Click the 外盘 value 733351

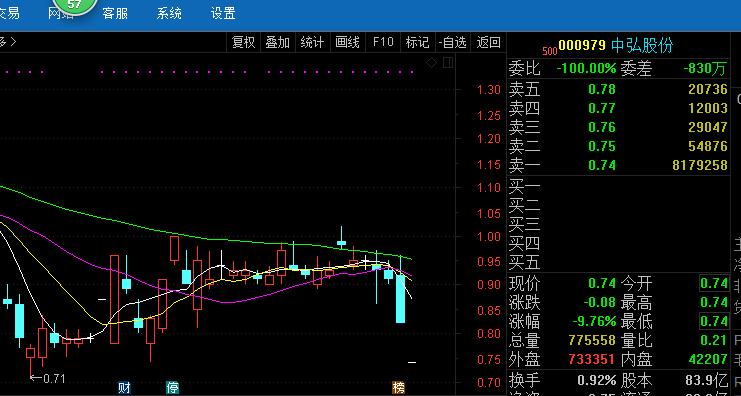(x=592, y=359)
